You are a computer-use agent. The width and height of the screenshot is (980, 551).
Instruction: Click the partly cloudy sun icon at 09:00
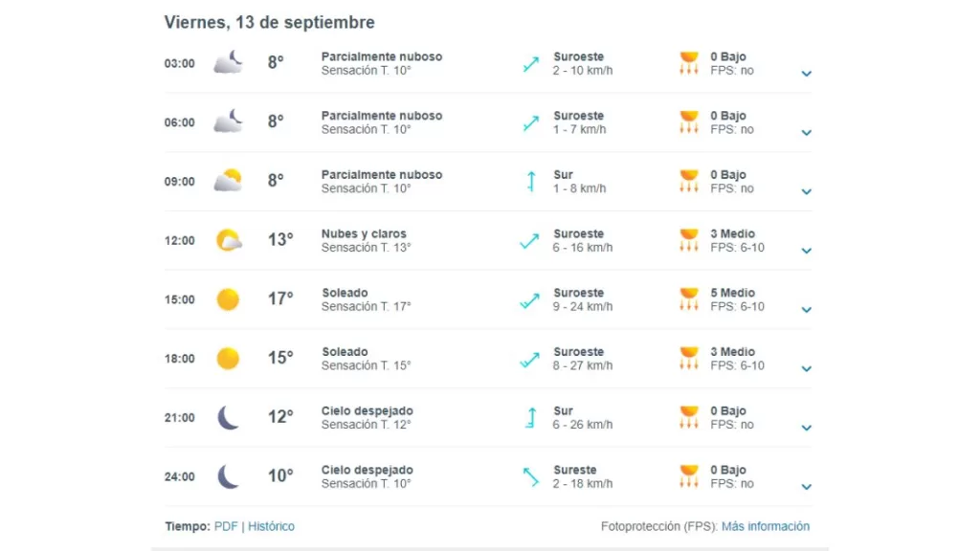pos(228,181)
